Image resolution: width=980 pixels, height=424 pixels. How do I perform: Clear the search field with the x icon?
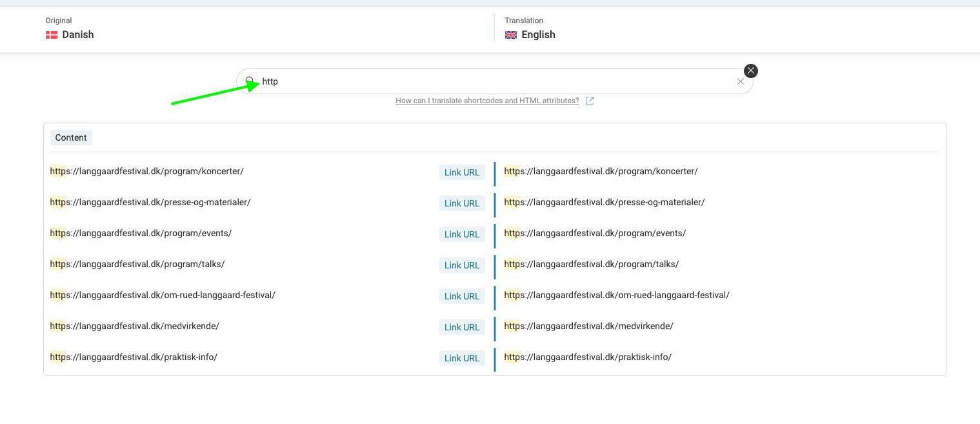pyautogui.click(x=741, y=81)
